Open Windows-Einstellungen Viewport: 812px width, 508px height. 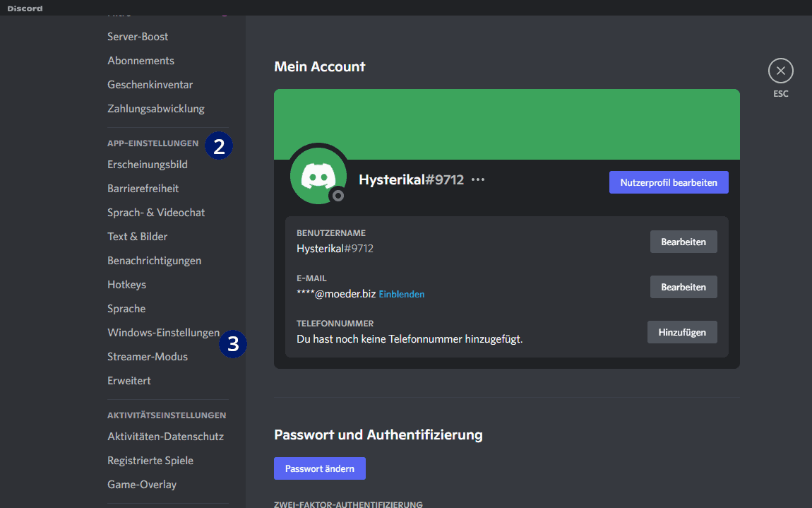tap(164, 333)
